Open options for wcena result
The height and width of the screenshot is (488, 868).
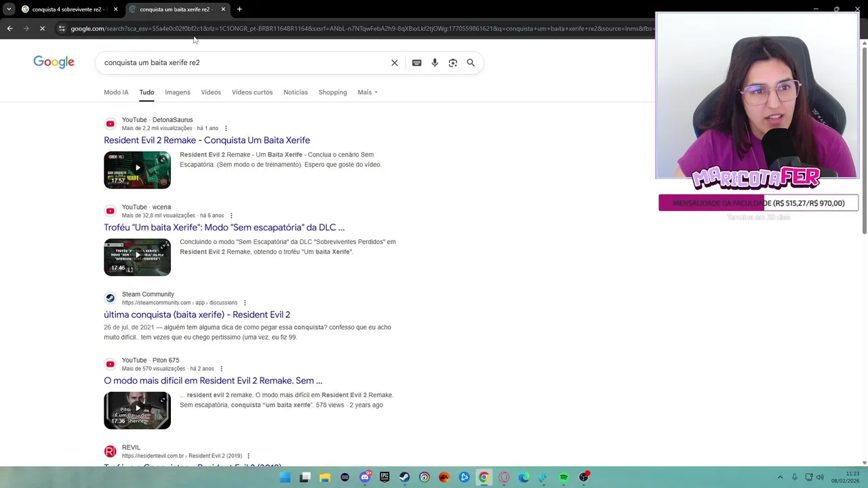click(231, 216)
